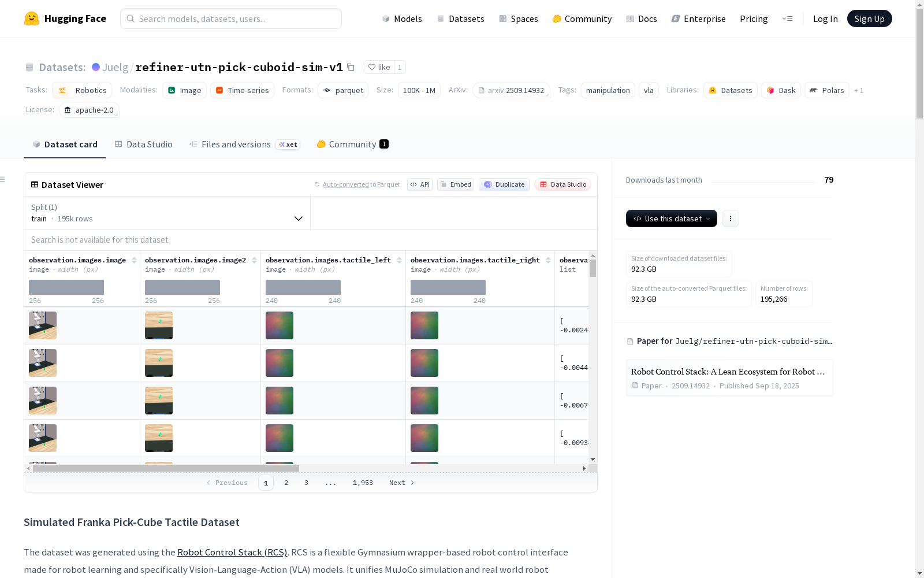
Task: Click the vla tag
Action: point(649,90)
